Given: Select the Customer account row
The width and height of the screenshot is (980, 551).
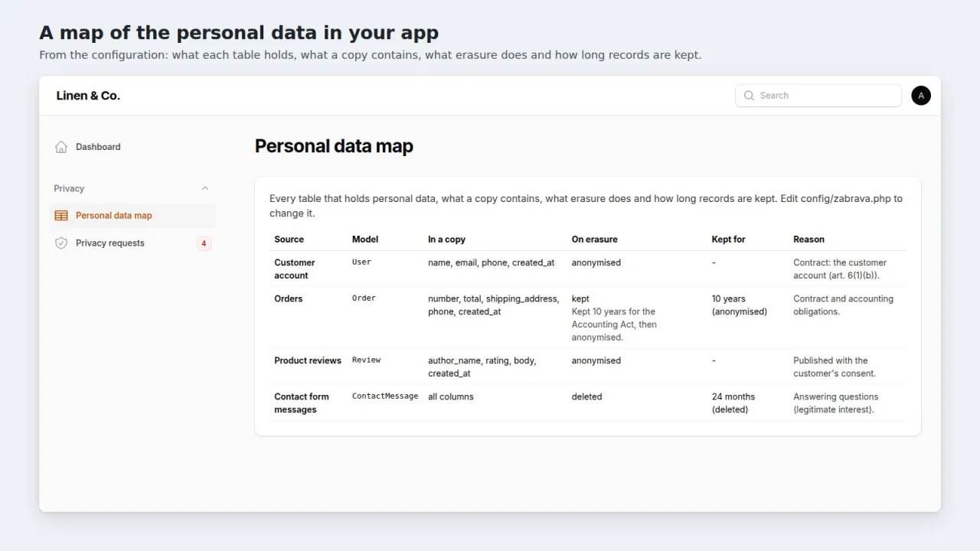Looking at the screenshot, I should [588, 269].
